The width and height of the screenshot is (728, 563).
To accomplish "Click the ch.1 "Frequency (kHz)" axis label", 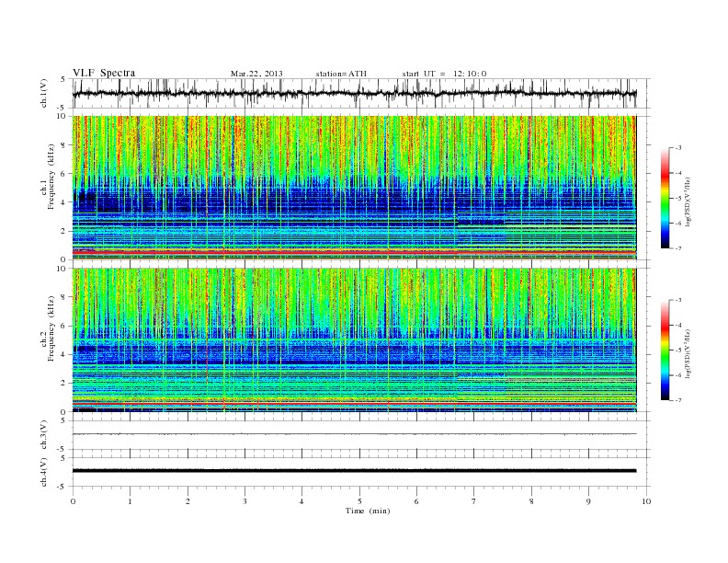I will [51, 177].
